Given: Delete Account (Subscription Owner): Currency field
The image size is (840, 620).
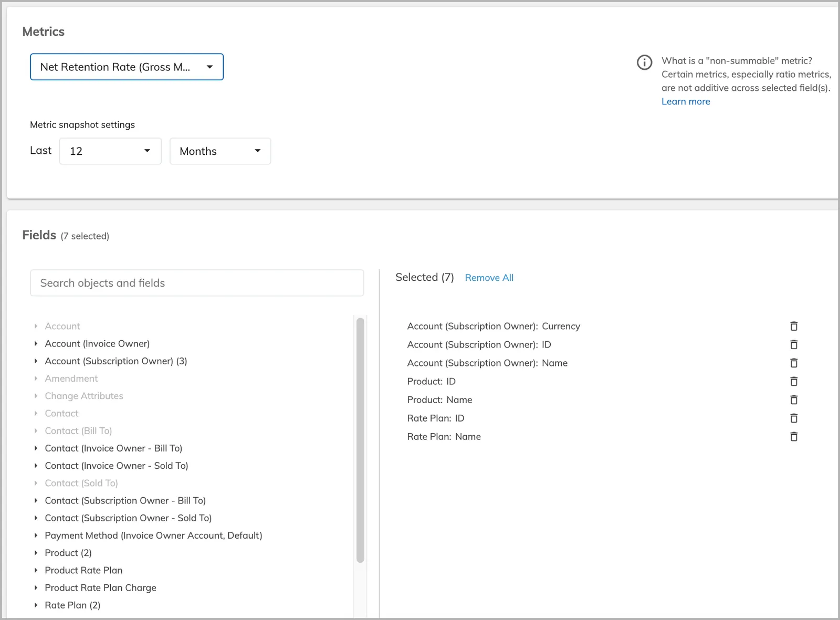Looking at the screenshot, I should point(794,326).
